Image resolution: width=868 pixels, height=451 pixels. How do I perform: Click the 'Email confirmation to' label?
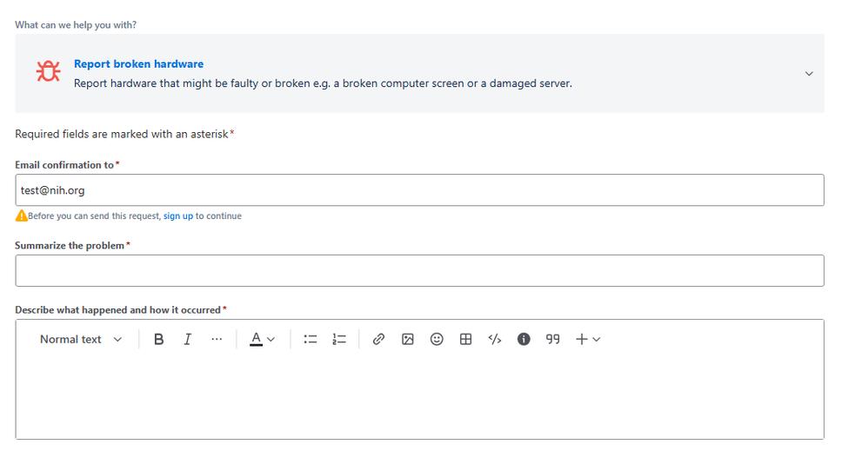point(64,165)
